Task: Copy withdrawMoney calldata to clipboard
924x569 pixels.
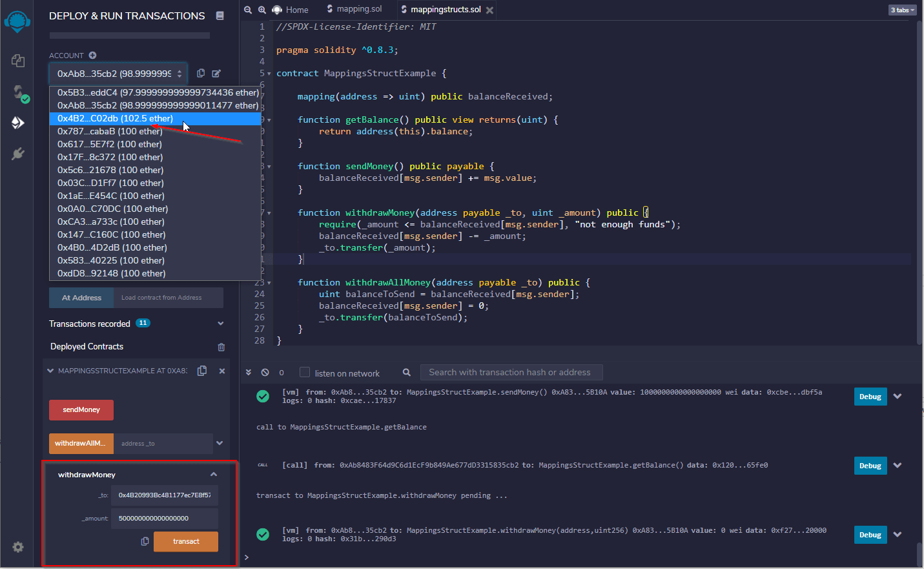Action: pyautogui.click(x=145, y=541)
